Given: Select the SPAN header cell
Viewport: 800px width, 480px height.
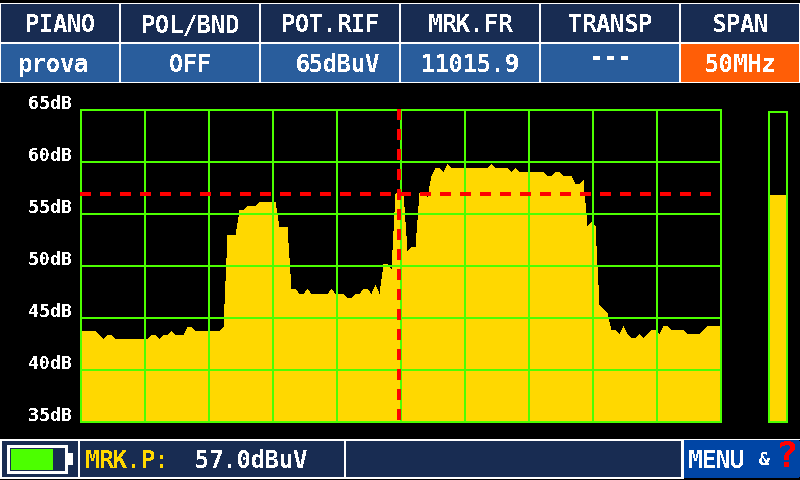Looking at the screenshot, I should click(740, 23).
